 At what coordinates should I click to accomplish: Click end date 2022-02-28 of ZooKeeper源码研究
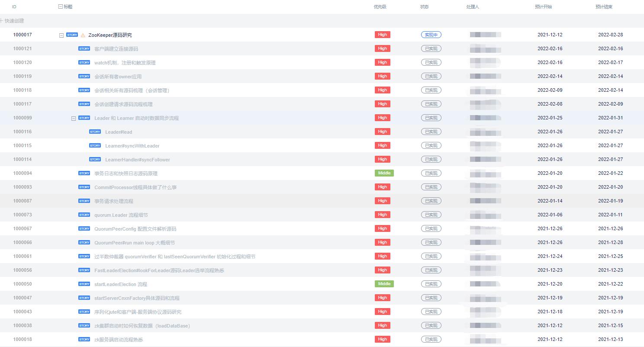[x=611, y=35]
